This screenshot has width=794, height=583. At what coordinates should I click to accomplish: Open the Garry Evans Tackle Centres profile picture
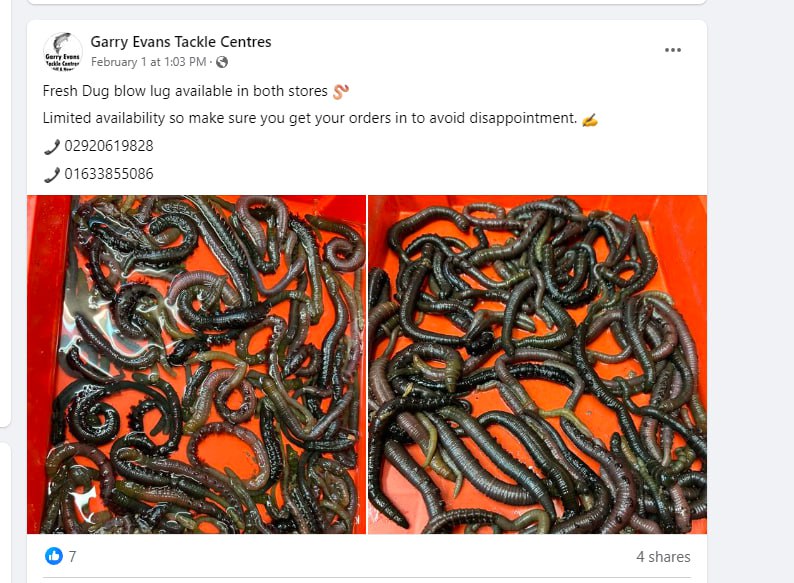click(63, 52)
